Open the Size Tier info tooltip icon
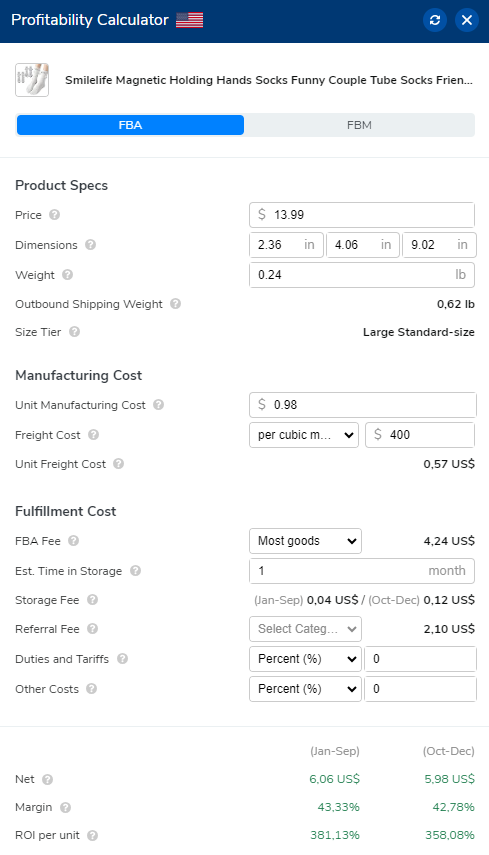Viewport: 489px width, 855px height. (x=74, y=332)
